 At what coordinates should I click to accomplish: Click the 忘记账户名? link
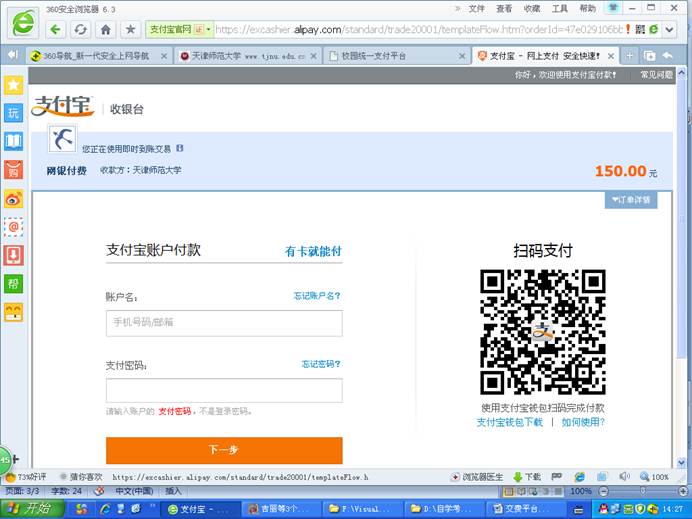pyautogui.click(x=317, y=296)
